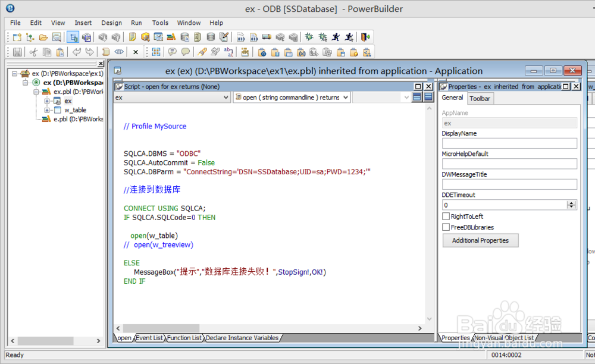Click the Paste Function (x) clipboard icon
595x364 pixels.
pos(301,52)
